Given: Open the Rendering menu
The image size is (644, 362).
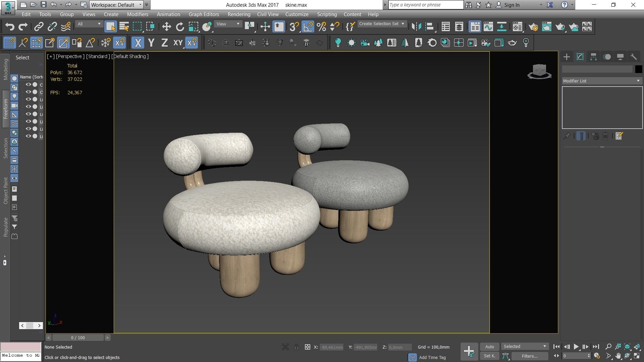Looking at the screenshot, I should click(239, 14).
